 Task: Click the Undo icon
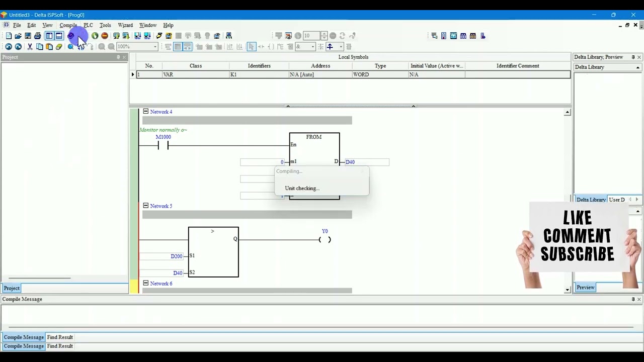9,47
